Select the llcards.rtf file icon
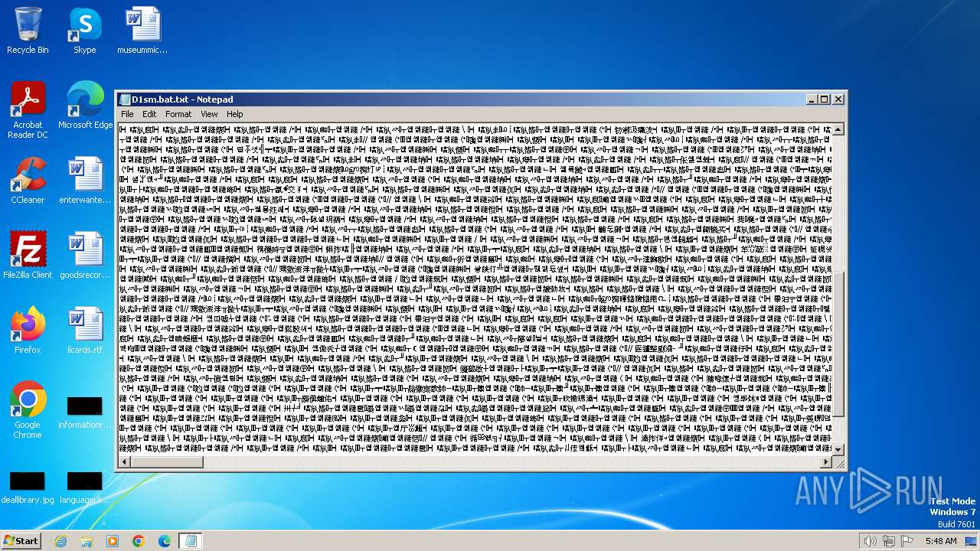Viewport: 980px width, 551px height. [85, 331]
